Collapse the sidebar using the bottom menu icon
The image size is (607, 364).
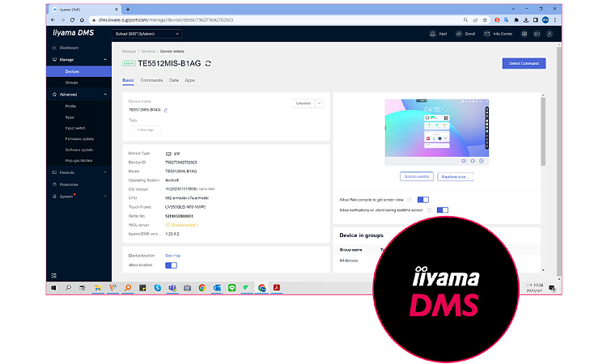(54, 276)
